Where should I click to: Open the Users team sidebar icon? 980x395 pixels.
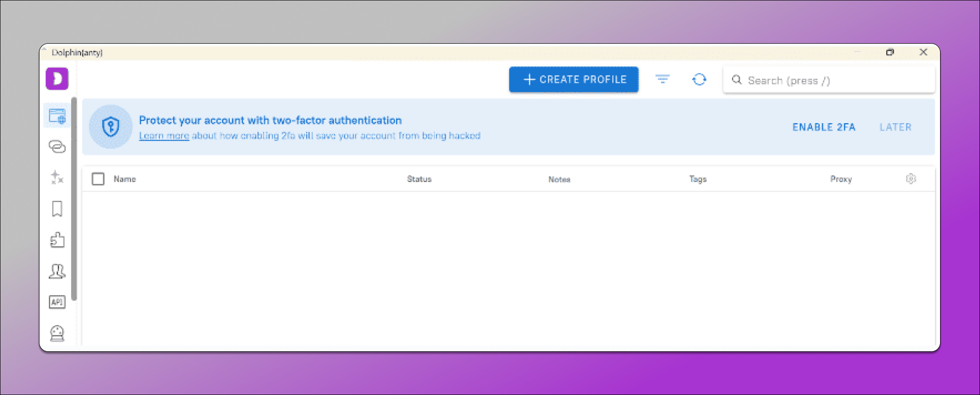57,271
